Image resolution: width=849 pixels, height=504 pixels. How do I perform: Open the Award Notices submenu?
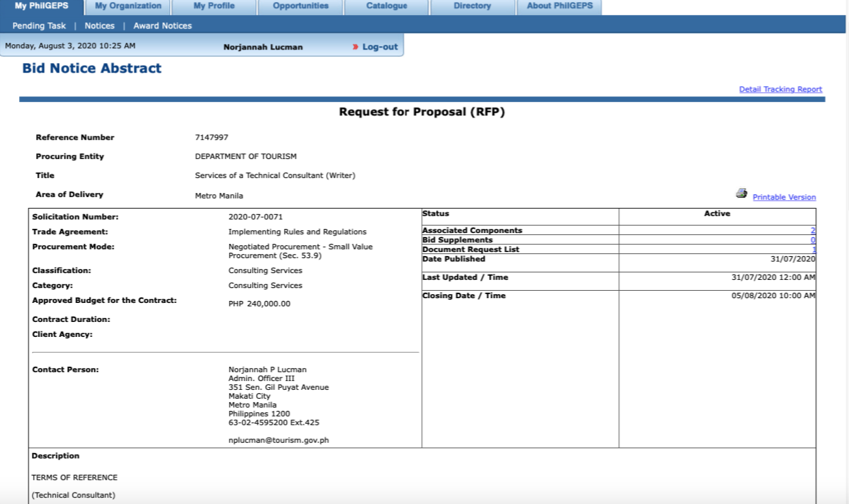[x=162, y=26]
